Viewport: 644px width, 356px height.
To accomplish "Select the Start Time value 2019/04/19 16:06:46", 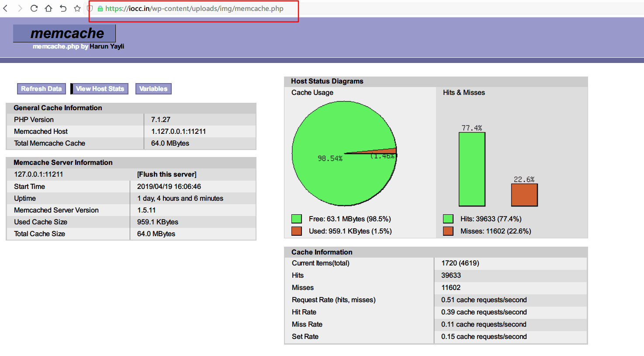I will pyautogui.click(x=169, y=187).
